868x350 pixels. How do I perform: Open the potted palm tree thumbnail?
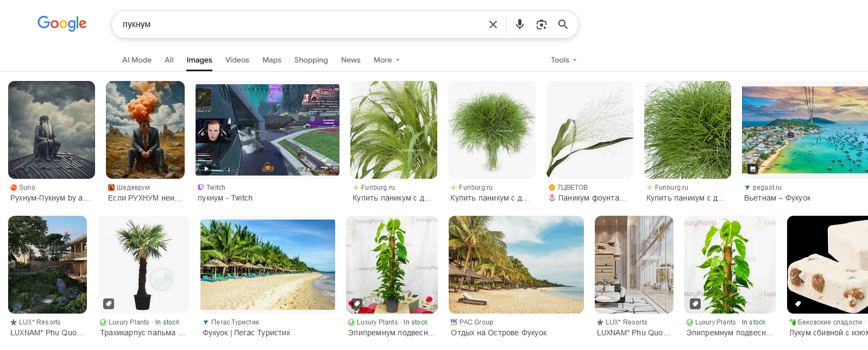tap(143, 265)
